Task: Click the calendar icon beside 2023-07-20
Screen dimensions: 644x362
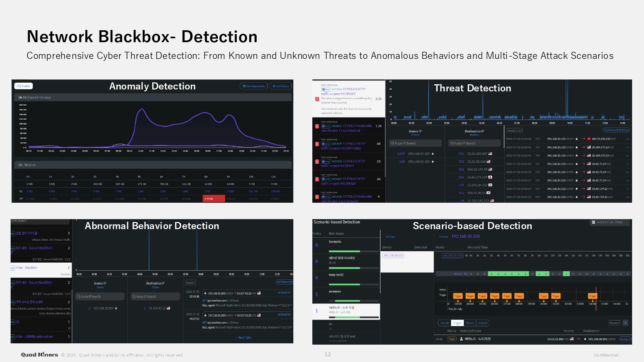Action: pos(593,222)
